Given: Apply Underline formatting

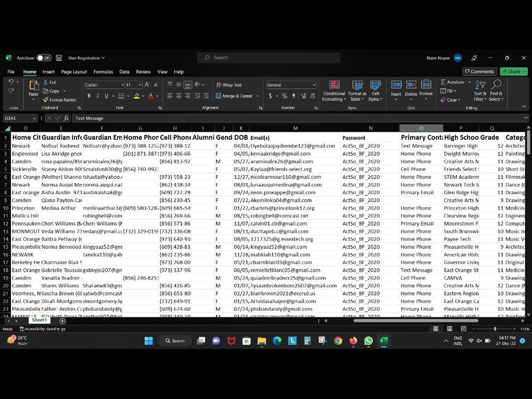Looking at the screenshot, I should 106,96.
